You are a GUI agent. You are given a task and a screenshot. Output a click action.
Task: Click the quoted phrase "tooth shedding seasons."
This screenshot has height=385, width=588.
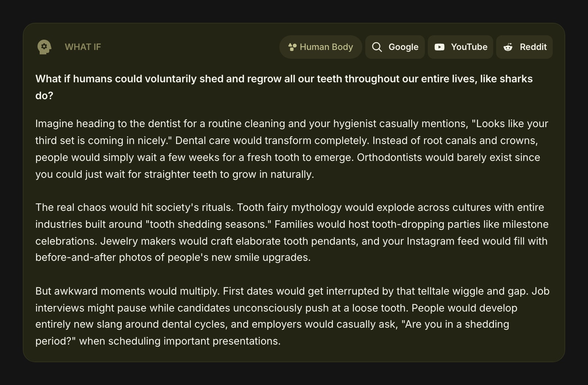208,224
